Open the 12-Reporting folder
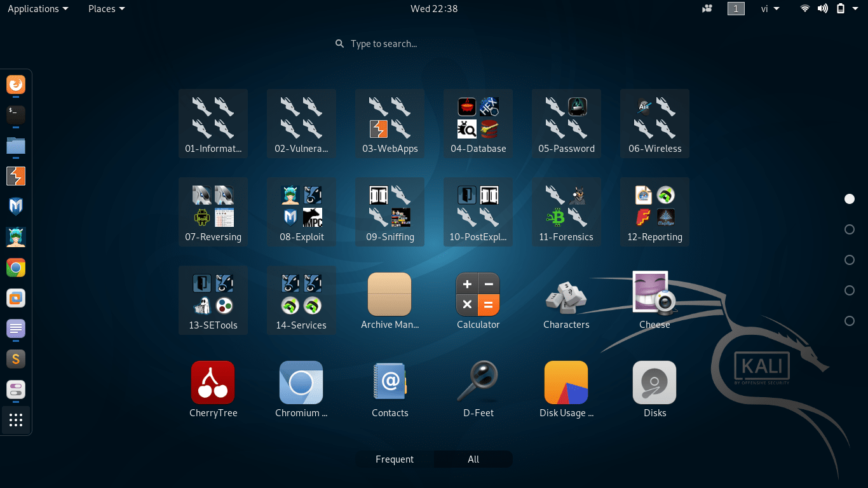 (654, 212)
